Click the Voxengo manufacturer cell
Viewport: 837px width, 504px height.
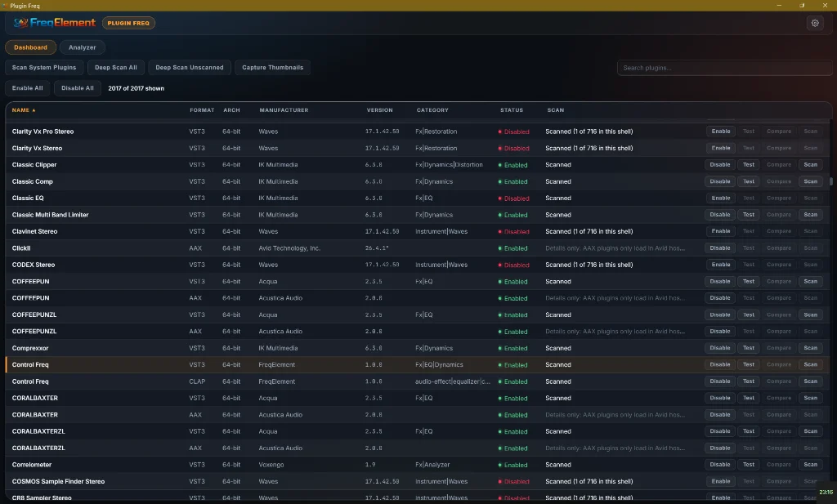[x=271, y=465]
